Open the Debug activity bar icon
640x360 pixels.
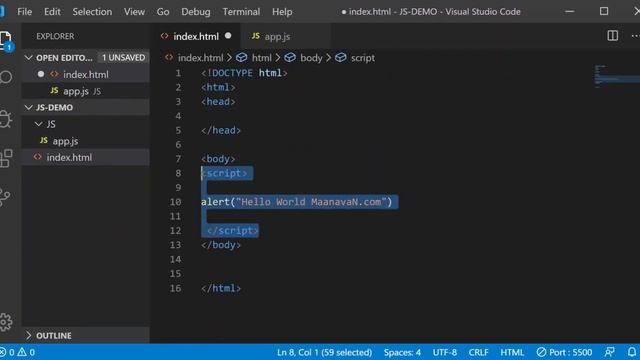click(x=6, y=119)
